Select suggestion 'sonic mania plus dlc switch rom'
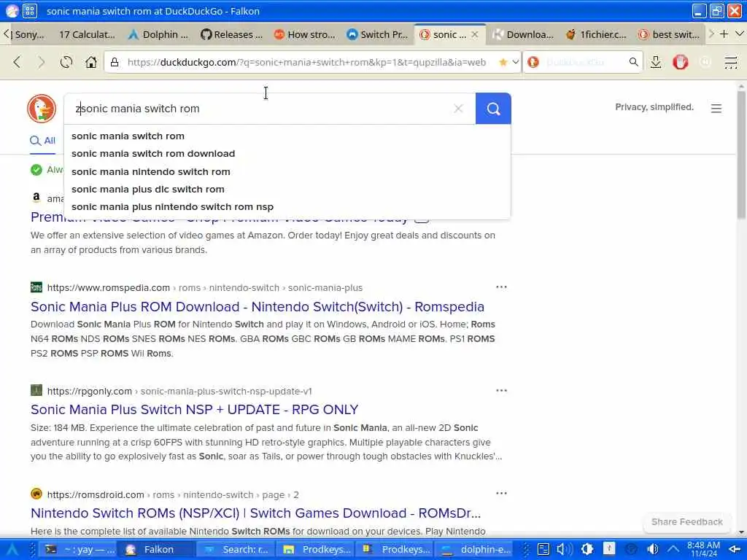This screenshot has width=747, height=560. [287, 189]
